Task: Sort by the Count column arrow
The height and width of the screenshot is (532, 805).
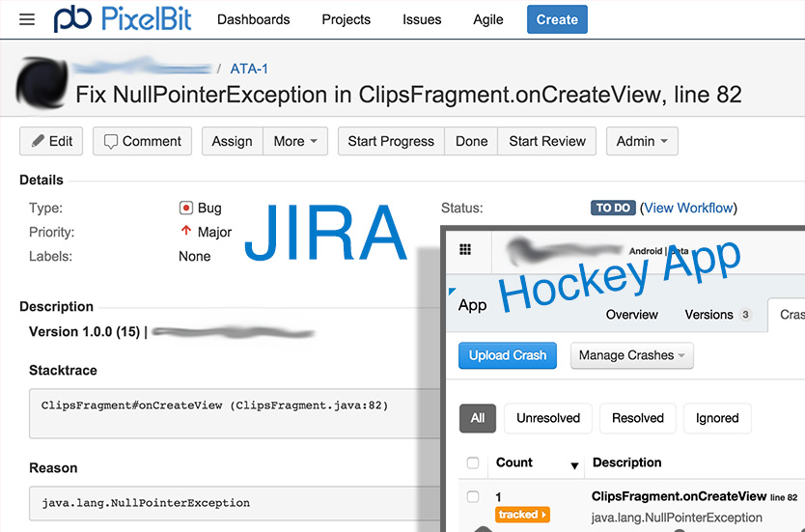Action: click(x=574, y=465)
